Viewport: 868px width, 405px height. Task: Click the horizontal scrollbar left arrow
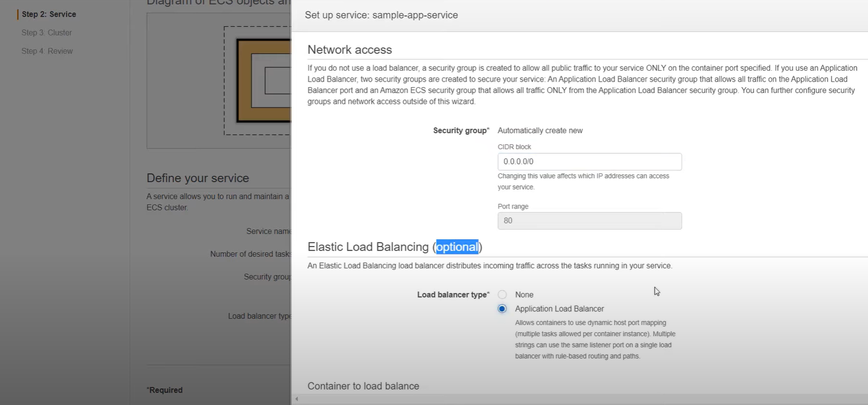tap(297, 399)
